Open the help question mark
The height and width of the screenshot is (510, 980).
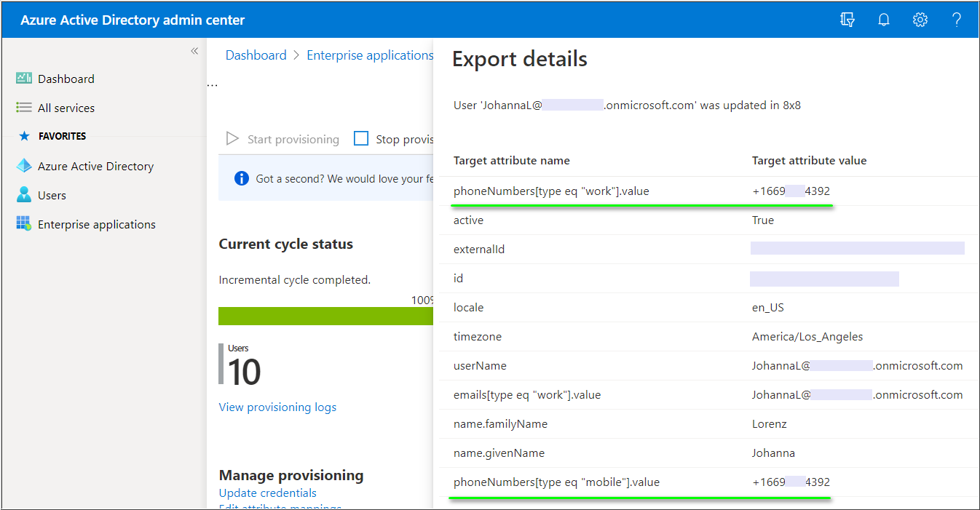tap(957, 20)
